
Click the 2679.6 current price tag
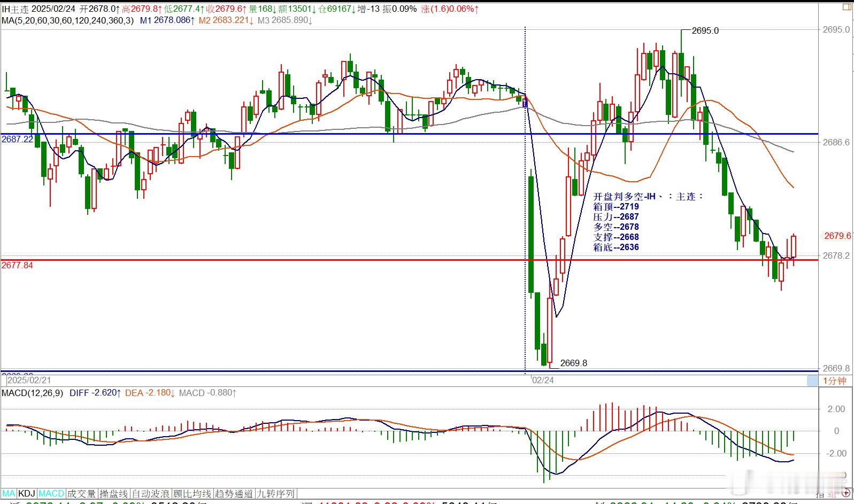pyautogui.click(x=837, y=236)
